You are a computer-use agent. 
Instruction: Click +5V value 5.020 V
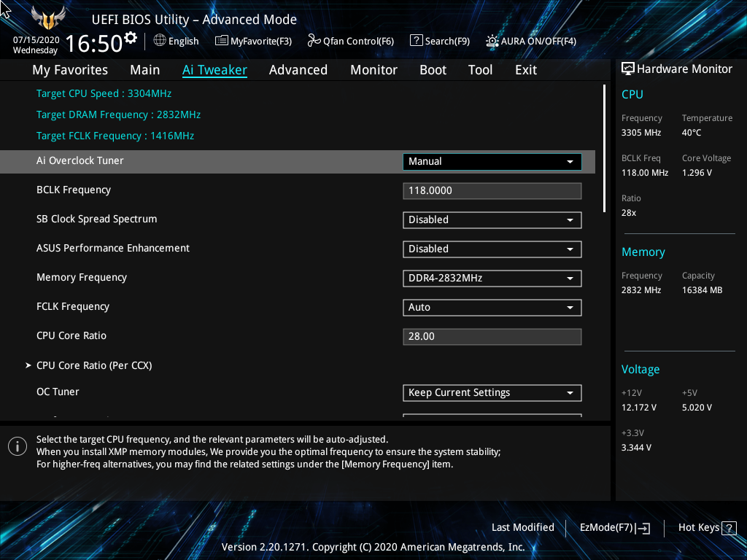point(697,408)
